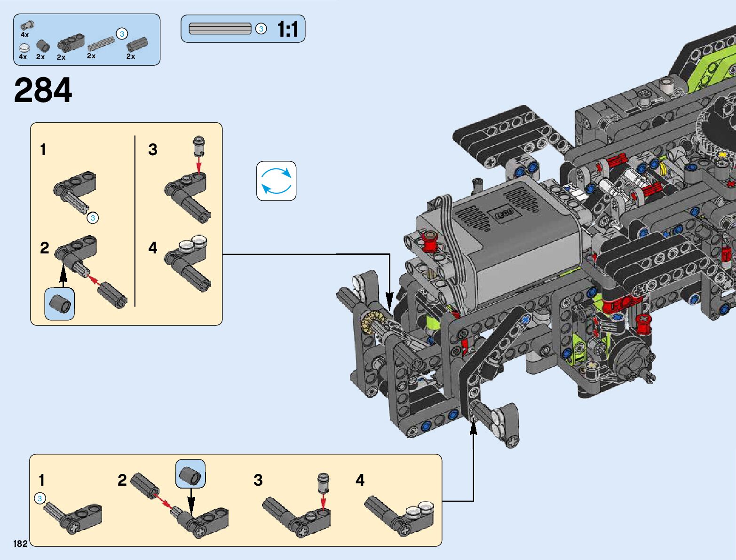Click the finished assembly in lower sub-step 4
The height and width of the screenshot is (560, 736).
click(399, 517)
